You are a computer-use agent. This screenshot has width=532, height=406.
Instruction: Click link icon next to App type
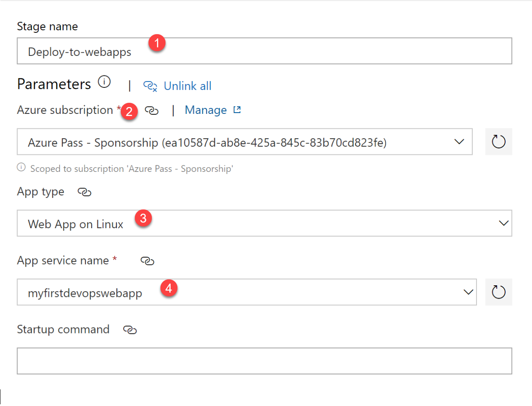(84, 192)
